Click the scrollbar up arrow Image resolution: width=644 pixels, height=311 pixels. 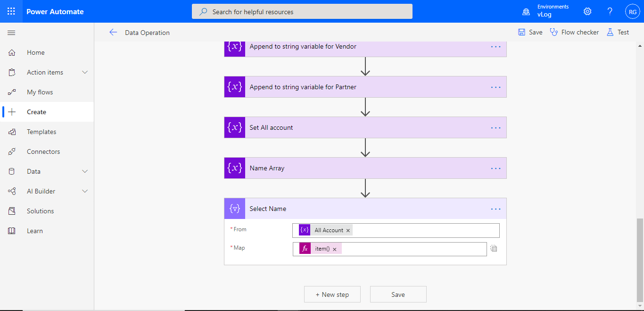tap(640, 46)
